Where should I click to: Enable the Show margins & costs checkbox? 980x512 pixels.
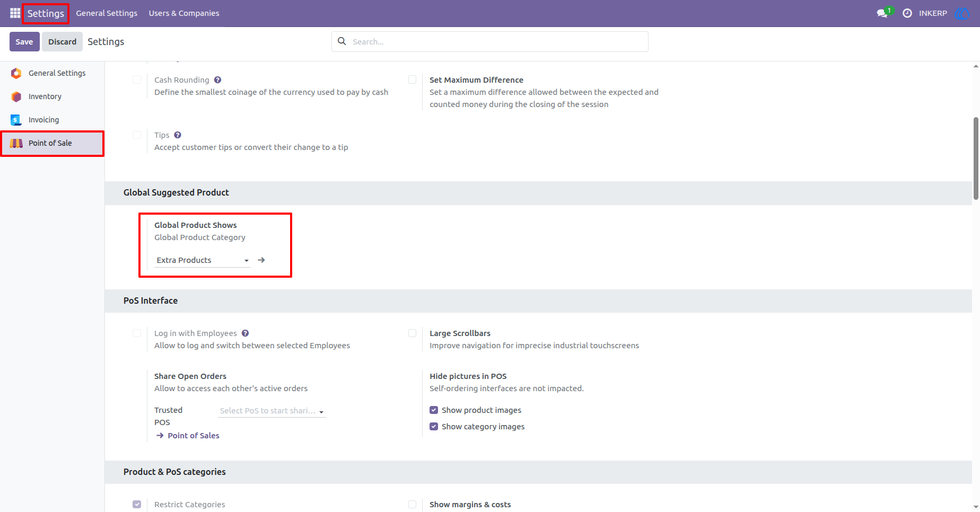[x=412, y=504]
